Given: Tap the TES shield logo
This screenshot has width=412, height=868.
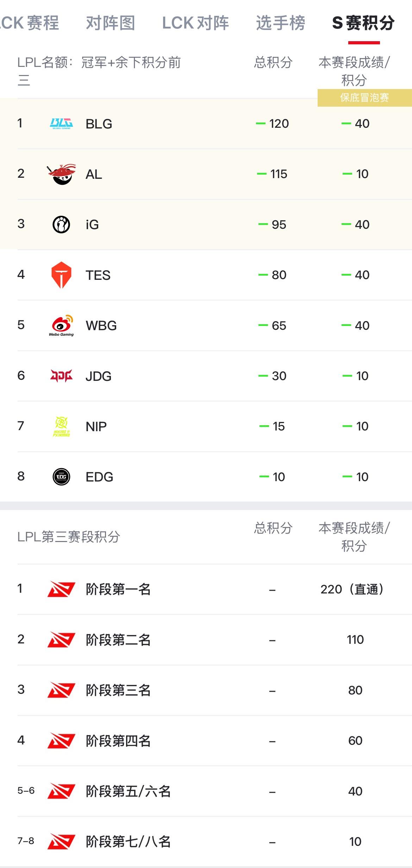Looking at the screenshot, I should pyautogui.click(x=61, y=275).
